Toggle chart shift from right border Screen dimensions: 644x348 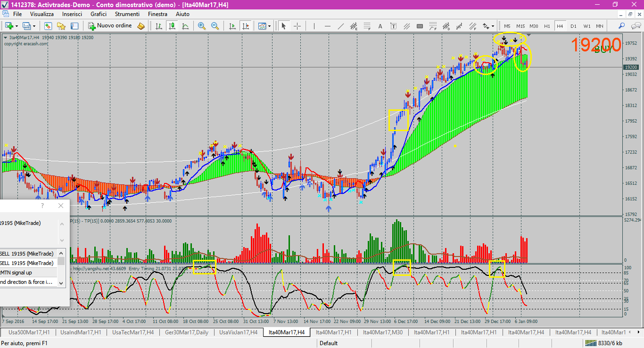[x=246, y=26]
